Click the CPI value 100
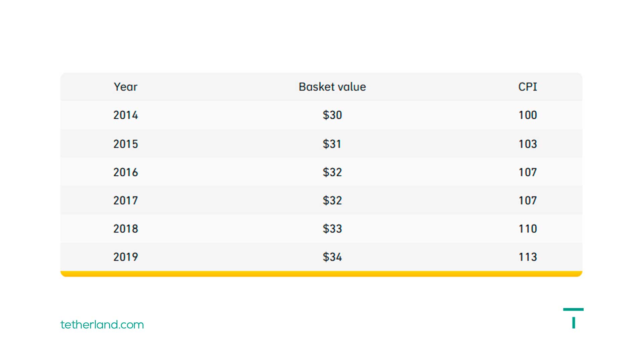This screenshot has width=644, height=362. [528, 115]
